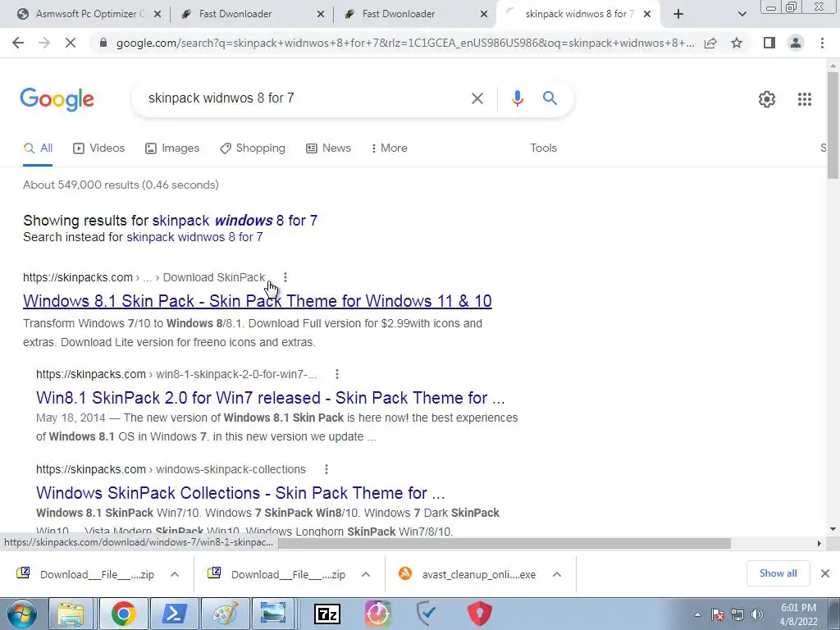This screenshot has width=840, height=630.
Task: Stop page loading with the X button
Action: tap(71, 43)
